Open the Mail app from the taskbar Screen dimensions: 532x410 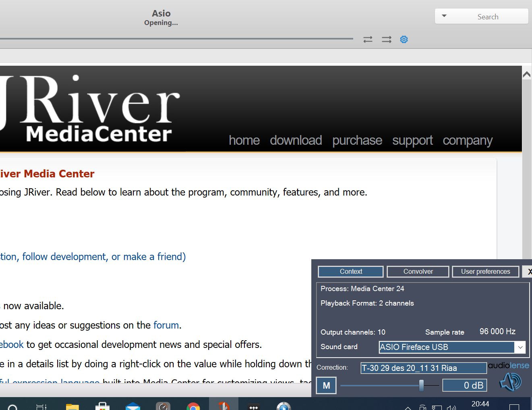132,406
